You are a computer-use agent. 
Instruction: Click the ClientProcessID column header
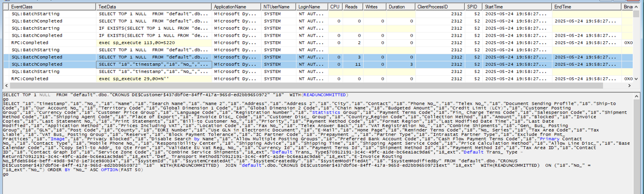(440, 7)
